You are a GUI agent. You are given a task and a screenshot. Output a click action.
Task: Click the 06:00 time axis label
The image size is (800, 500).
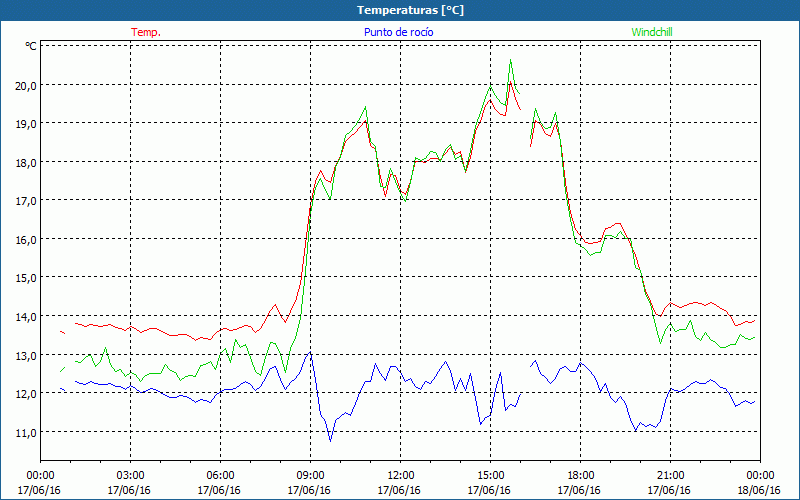click(x=220, y=475)
